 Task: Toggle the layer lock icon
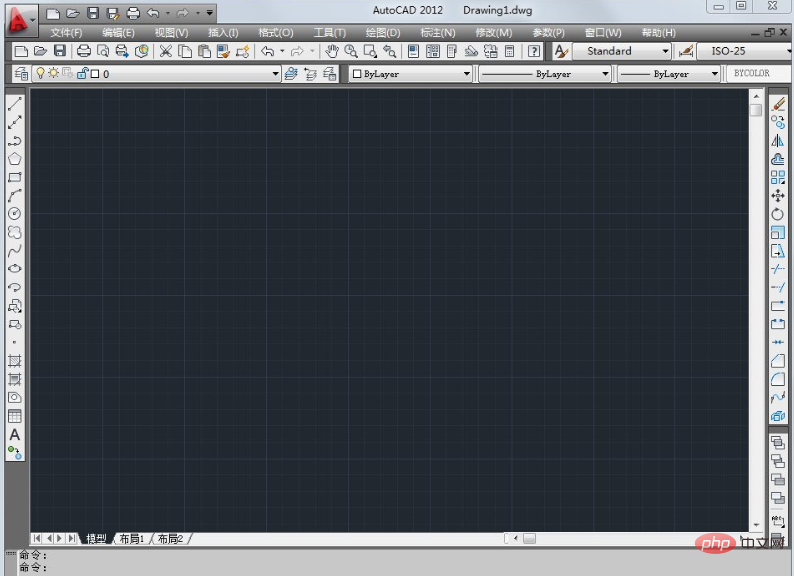tap(82, 74)
